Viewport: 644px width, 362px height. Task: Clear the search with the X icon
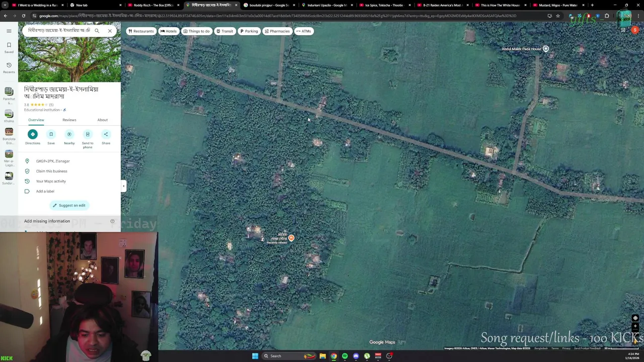[x=110, y=31]
